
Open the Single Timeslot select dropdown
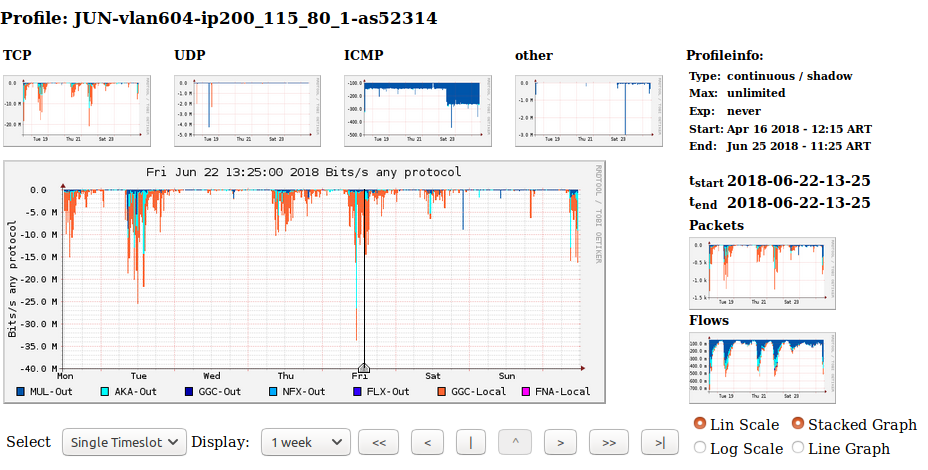[124, 442]
